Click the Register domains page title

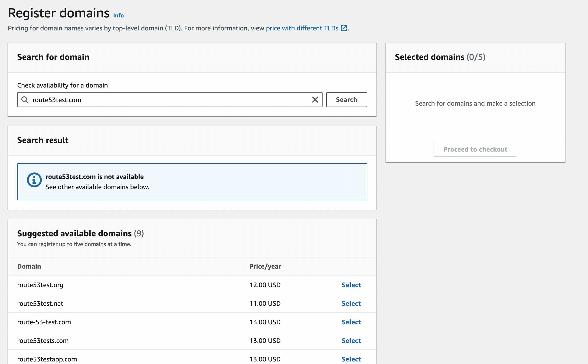(x=59, y=13)
